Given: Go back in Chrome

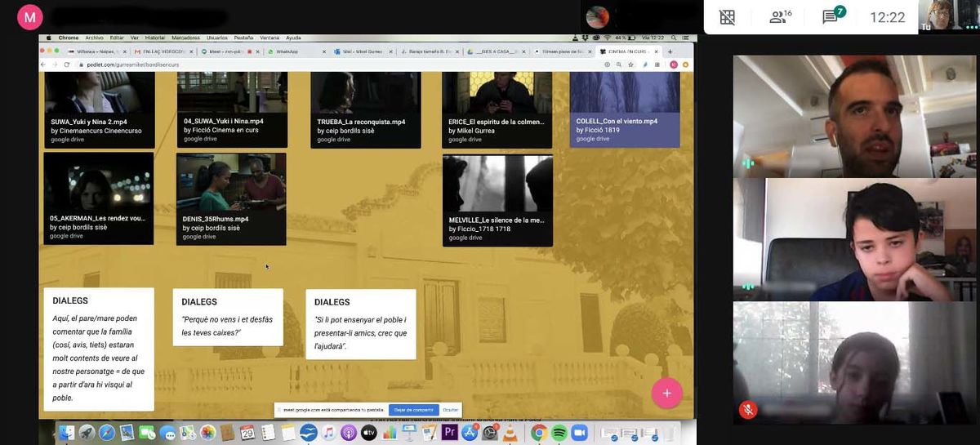Looking at the screenshot, I should click(x=44, y=64).
